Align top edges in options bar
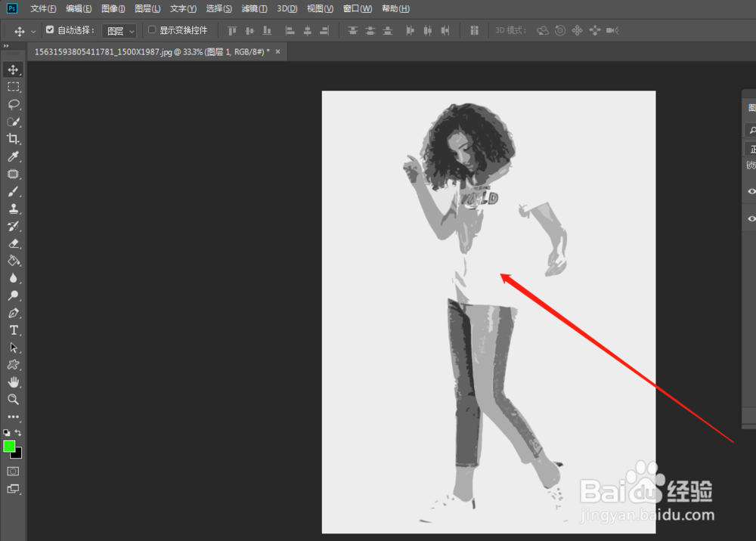Screen dimensions: 756x541 pos(232,31)
